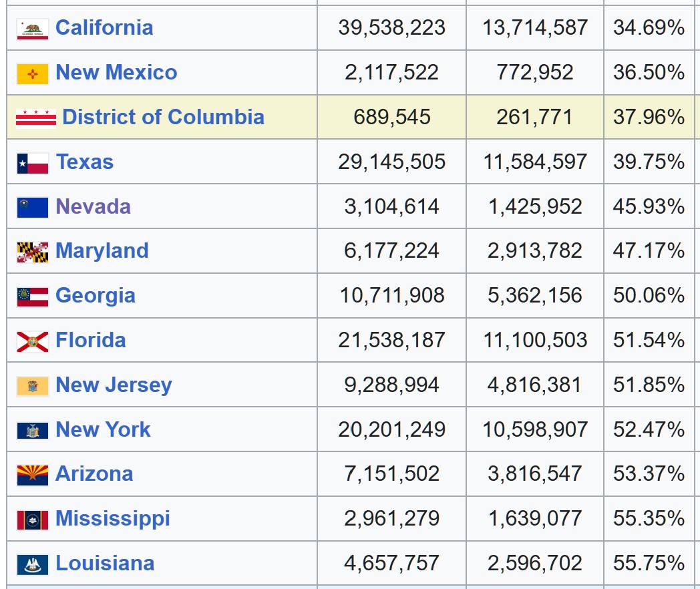Click the Georgia flag icon
This screenshot has width=700, height=589.
pos(33,297)
